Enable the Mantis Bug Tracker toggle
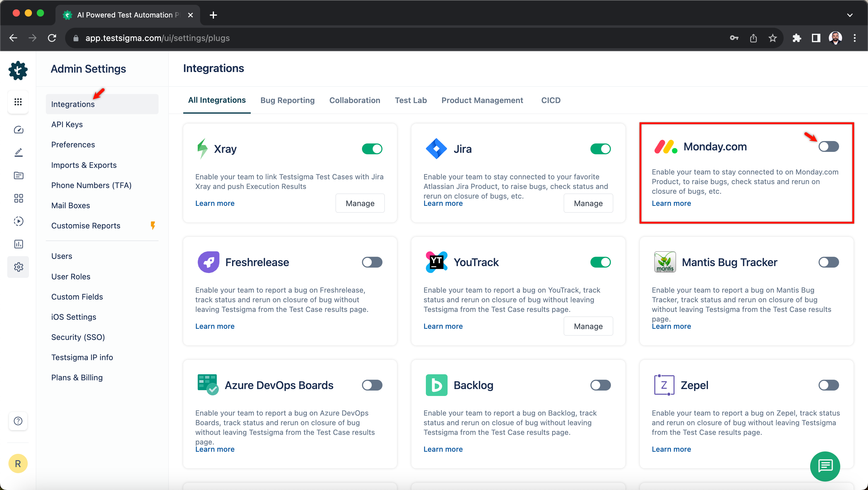The image size is (868, 490). 829,262
